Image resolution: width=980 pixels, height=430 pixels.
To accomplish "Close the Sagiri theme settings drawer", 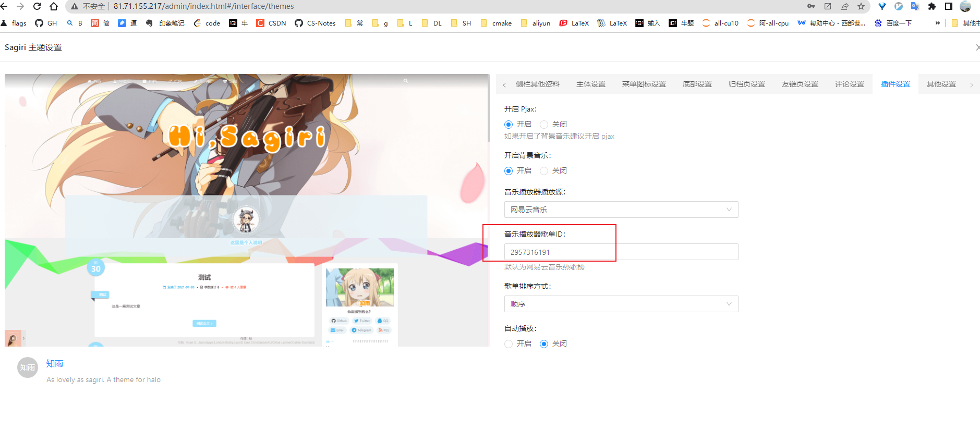I will tap(977, 47).
